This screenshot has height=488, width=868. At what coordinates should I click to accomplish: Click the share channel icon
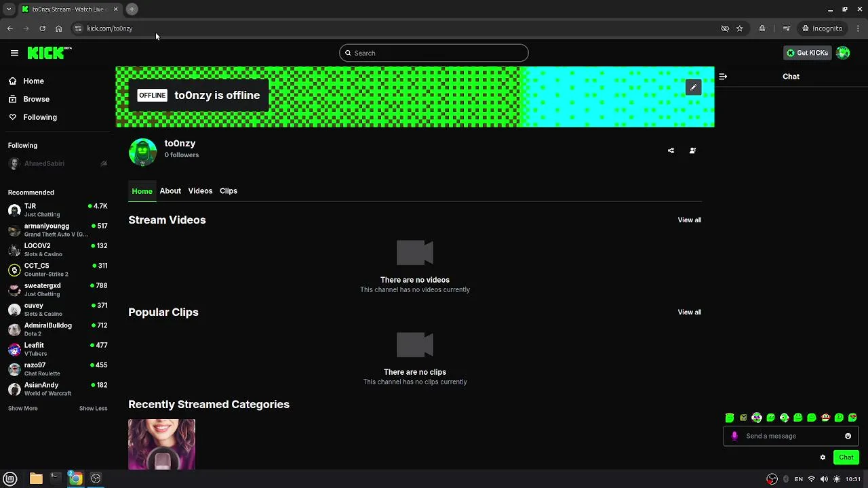tap(671, 150)
